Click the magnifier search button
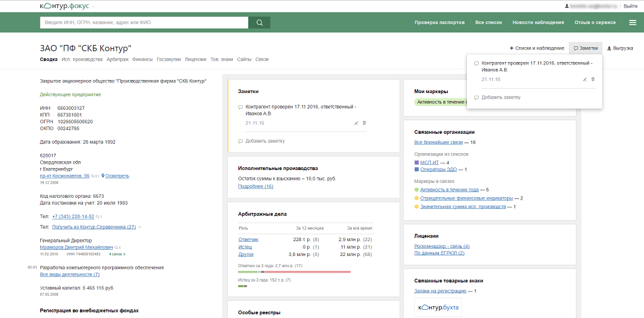 259,23
